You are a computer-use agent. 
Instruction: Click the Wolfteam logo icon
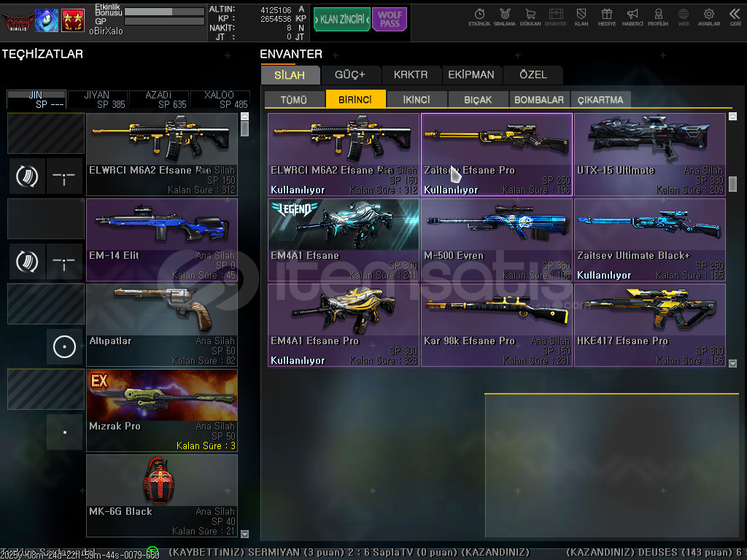[18, 20]
